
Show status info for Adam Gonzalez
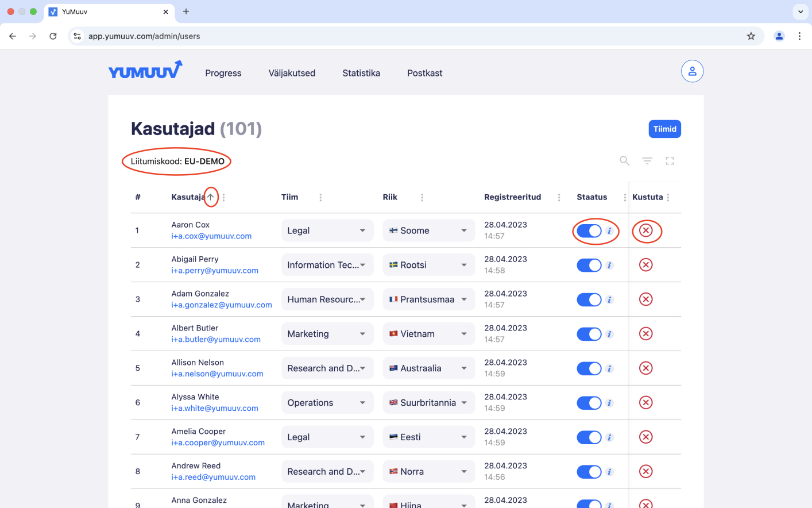[x=610, y=300]
